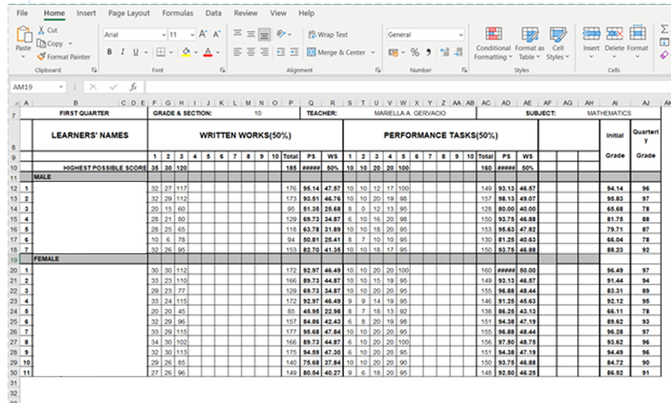Open the font color dropdown arrow

tap(218, 53)
